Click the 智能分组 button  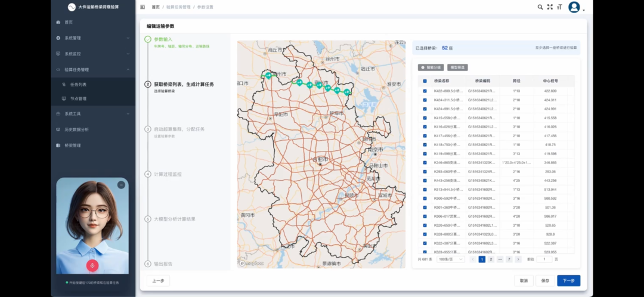[x=430, y=68]
